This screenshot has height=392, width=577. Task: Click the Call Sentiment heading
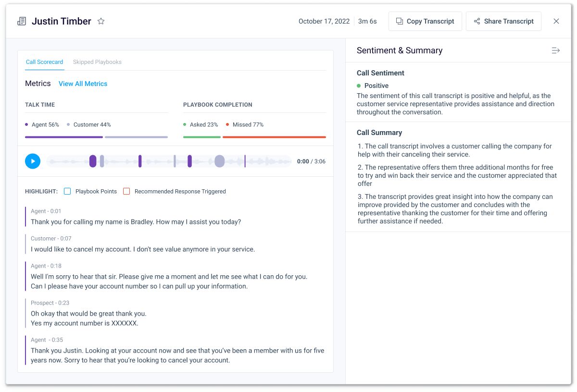click(380, 73)
